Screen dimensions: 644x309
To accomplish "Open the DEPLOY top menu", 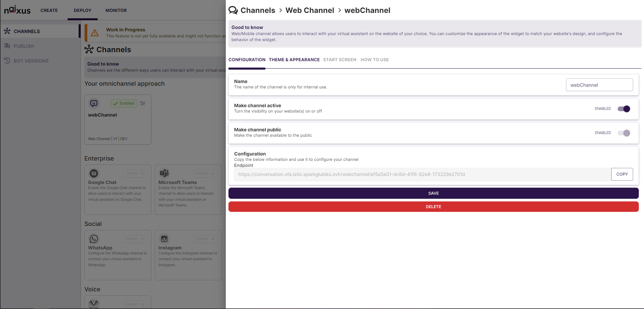I will tap(82, 10).
